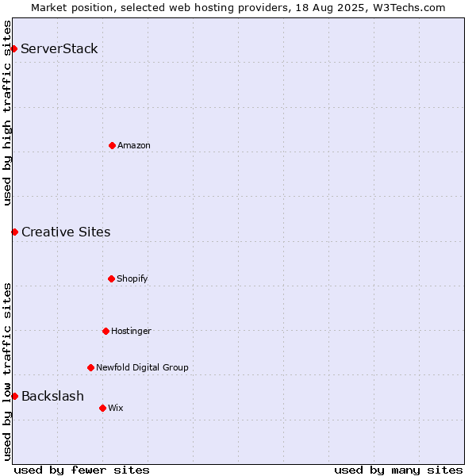This screenshot has height=476, width=476.
Task: Click the chart title mentioning W3Techs.com
Action: click(238, 8)
